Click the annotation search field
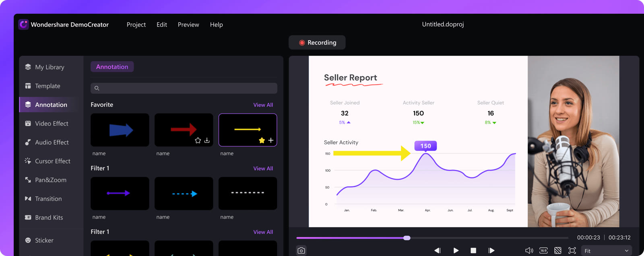The height and width of the screenshot is (256, 644). click(184, 88)
